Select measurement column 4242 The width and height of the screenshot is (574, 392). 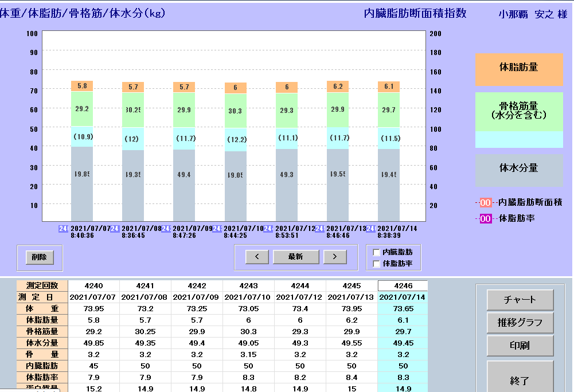(x=197, y=285)
